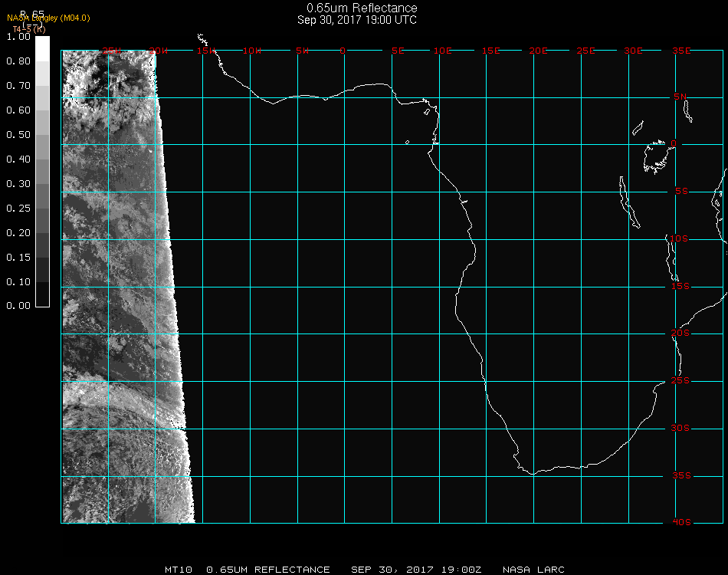The image size is (728, 575).
Task: Click the MT10 label in footer
Action: pyautogui.click(x=176, y=570)
